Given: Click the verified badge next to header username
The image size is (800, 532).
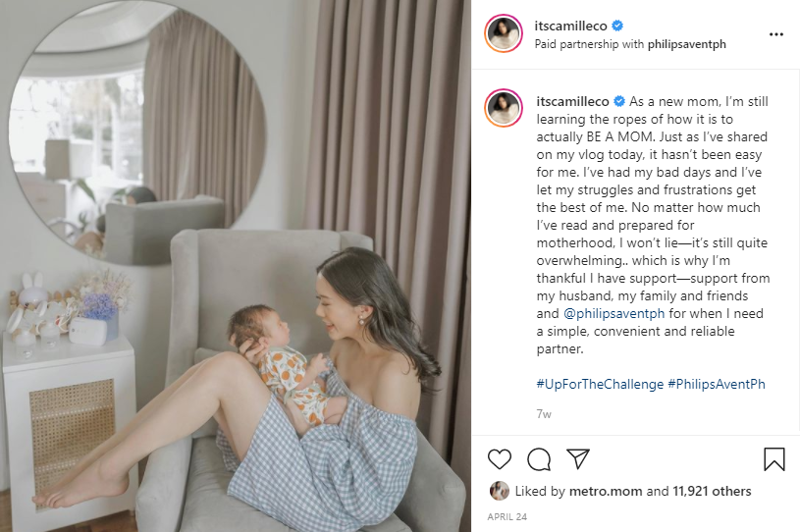Looking at the screenshot, I should coord(616,26).
